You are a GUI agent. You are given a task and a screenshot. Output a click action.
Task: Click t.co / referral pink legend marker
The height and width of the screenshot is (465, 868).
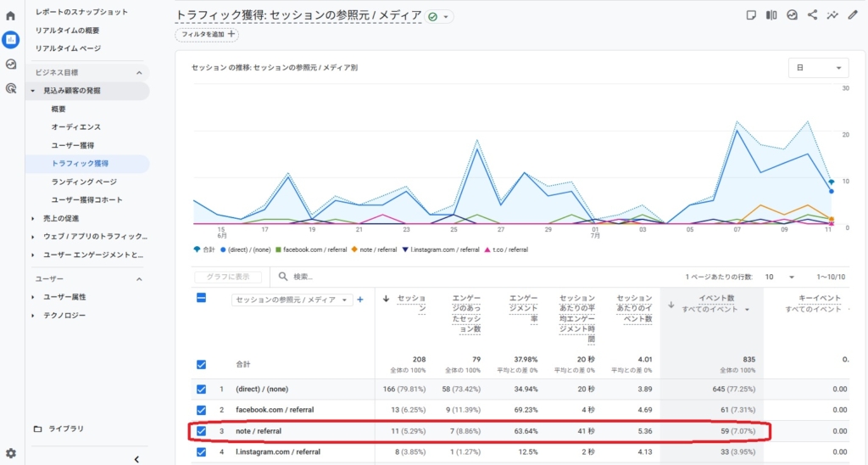(487, 250)
